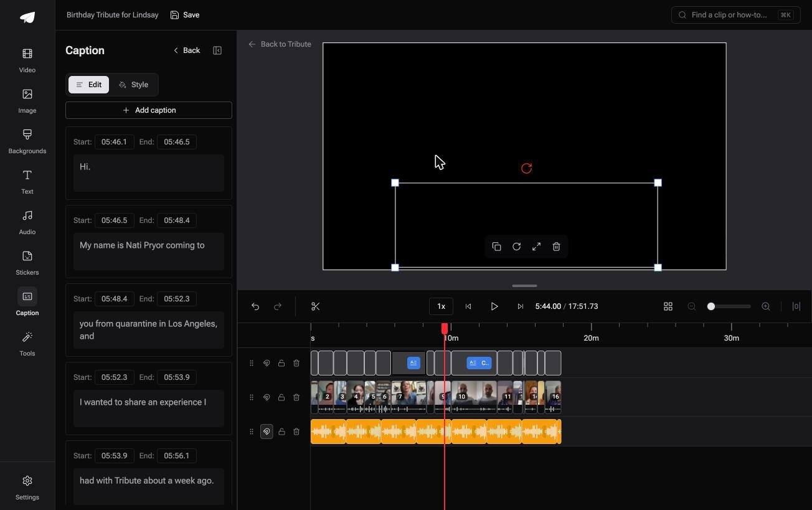Duplicate the selected caption box on canvas
Image resolution: width=812 pixels, height=510 pixels.
[x=496, y=247]
